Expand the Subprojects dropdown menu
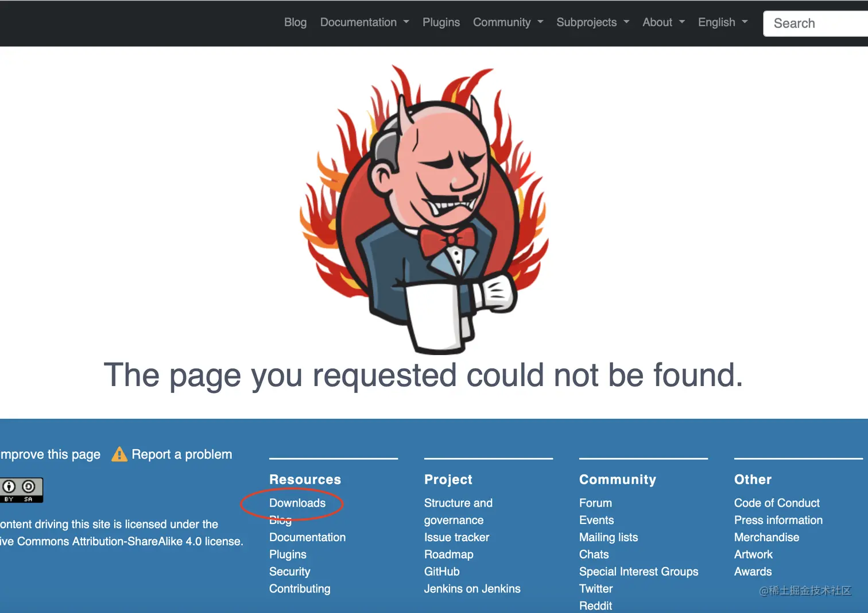Viewport: 868px width, 613px height. (593, 22)
